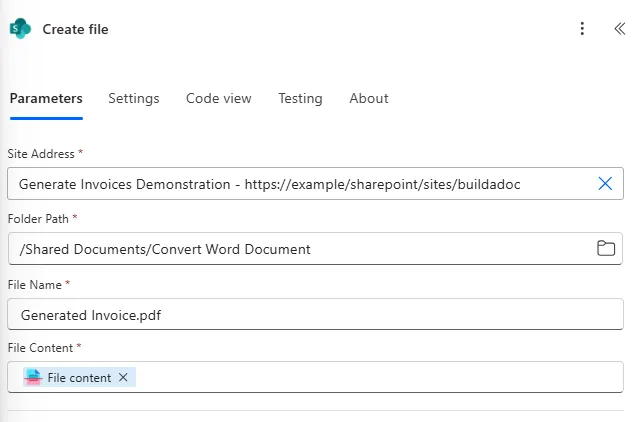639x422 pixels.
Task: Click the Site Address label
Action: coord(41,154)
